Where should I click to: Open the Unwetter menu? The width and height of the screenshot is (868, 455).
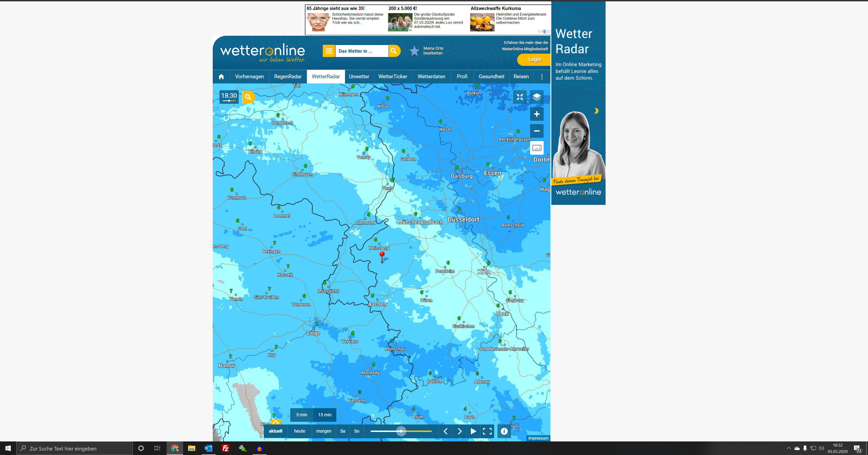tap(359, 76)
